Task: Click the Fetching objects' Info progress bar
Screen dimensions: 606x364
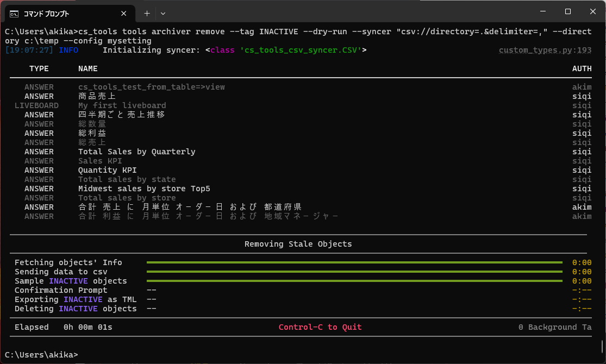Action: (354, 262)
